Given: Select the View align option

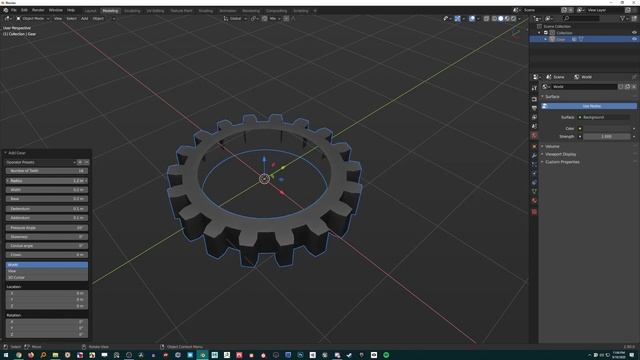Looking at the screenshot, I should coord(47,271).
